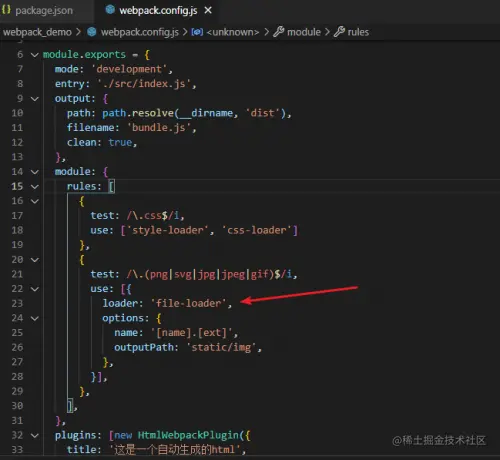This screenshot has height=460, width=500.
Task: Click the webpack icon on the editor tab
Action: (110, 10)
